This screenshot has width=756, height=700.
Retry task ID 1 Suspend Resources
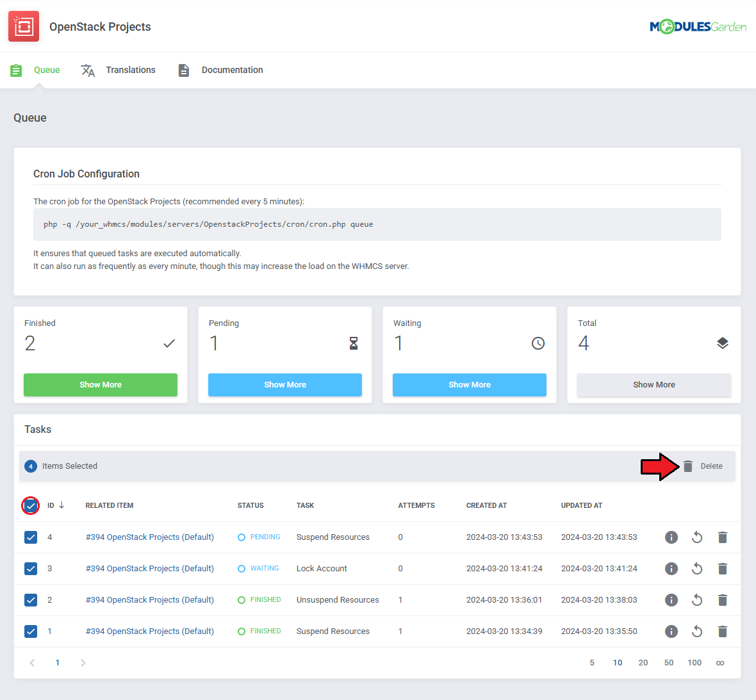(696, 631)
